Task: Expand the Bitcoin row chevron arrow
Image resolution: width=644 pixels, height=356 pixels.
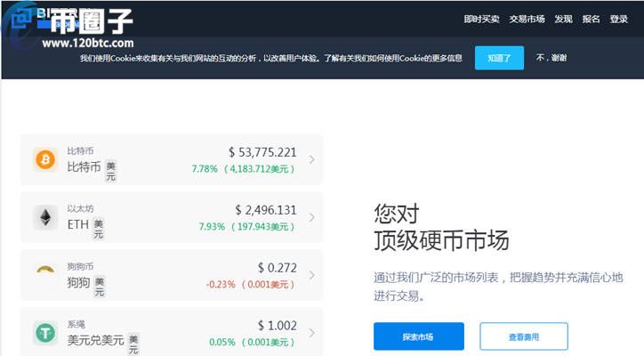Action: pyautogui.click(x=311, y=160)
